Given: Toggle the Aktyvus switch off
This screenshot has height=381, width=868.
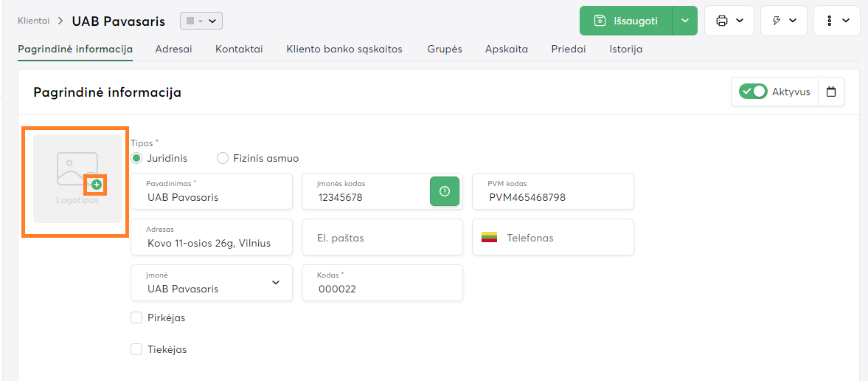Looking at the screenshot, I should 753,92.
